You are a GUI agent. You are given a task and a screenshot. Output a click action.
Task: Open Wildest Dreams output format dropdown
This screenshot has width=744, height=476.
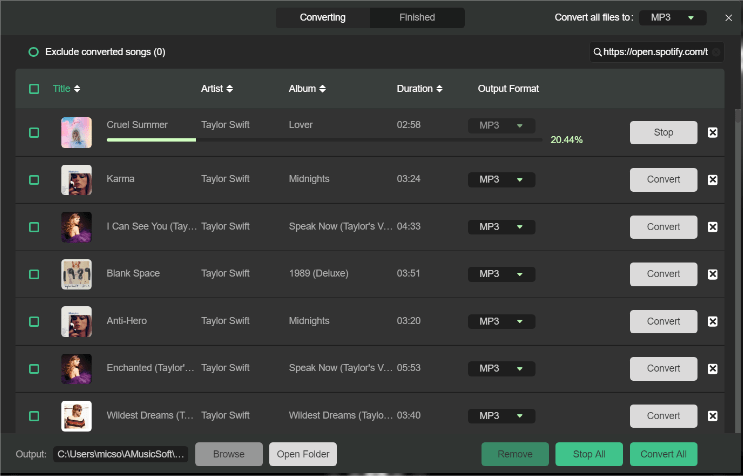502,416
